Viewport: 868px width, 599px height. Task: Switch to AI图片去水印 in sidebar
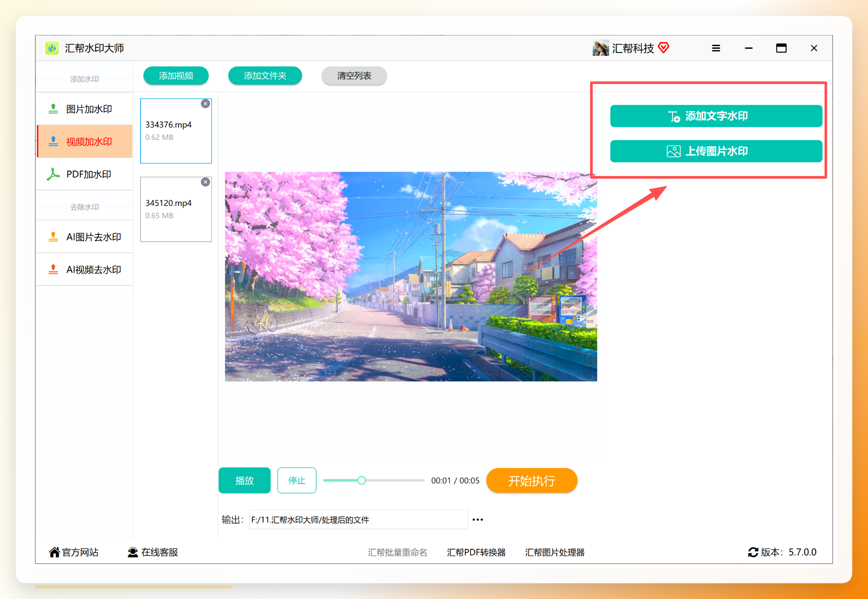85,237
